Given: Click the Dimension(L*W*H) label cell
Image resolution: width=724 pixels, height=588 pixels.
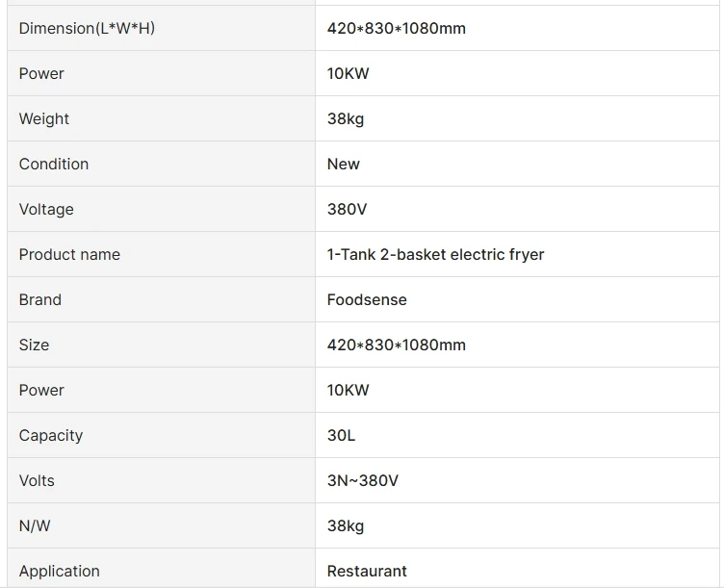Looking at the screenshot, I should (87, 29).
